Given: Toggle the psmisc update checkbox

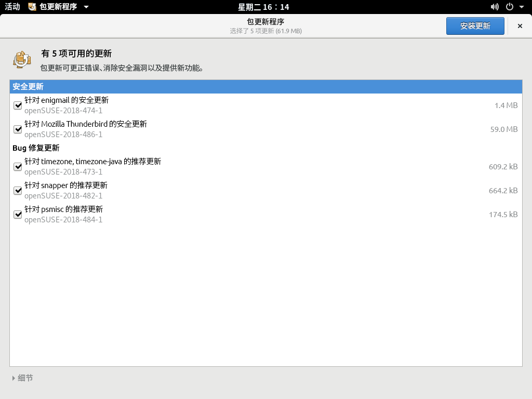Looking at the screenshot, I should (x=18, y=215).
